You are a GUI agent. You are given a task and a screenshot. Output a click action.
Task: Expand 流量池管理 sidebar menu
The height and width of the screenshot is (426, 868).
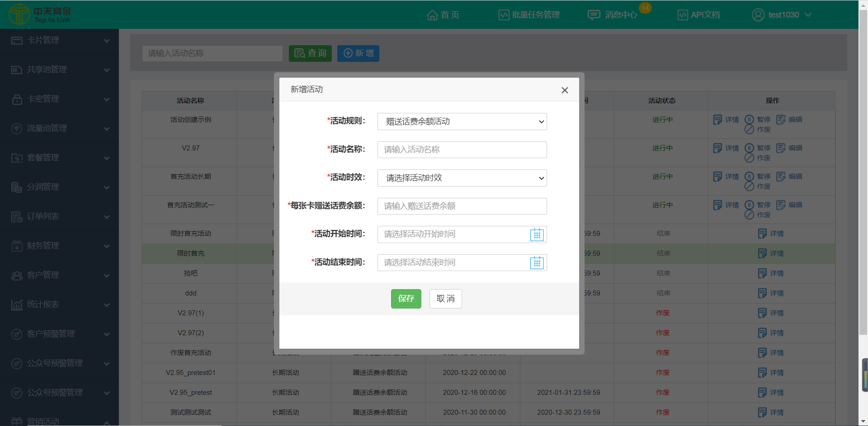[59, 128]
